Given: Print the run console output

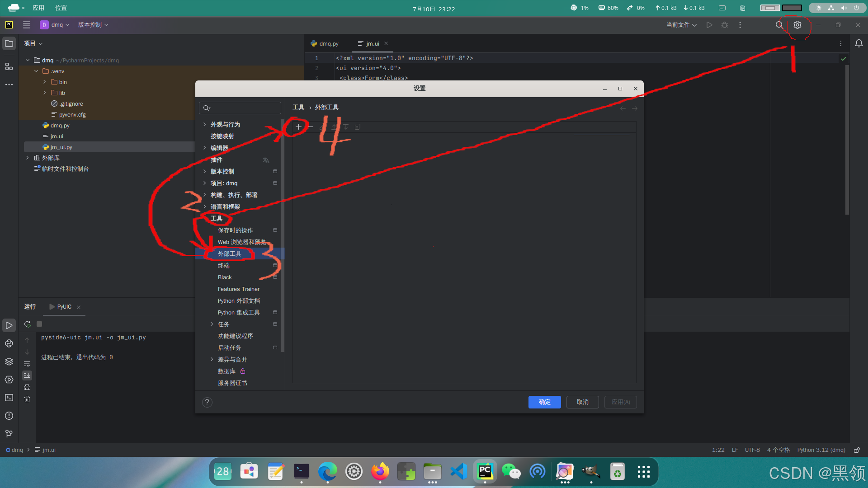Looking at the screenshot, I should (x=27, y=387).
